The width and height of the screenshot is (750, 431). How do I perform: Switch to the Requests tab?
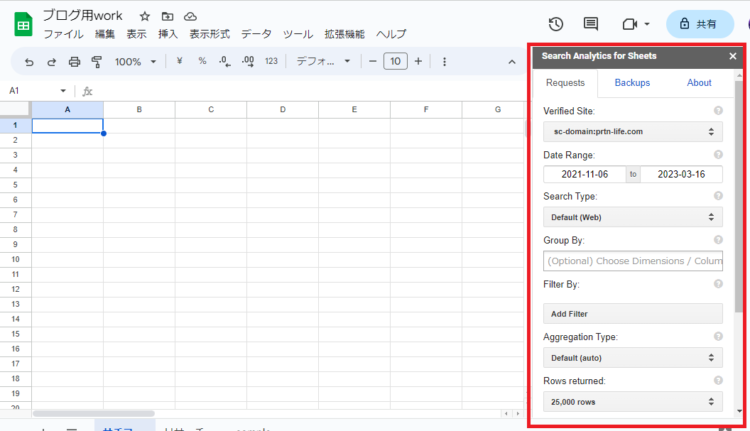coord(565,83)
